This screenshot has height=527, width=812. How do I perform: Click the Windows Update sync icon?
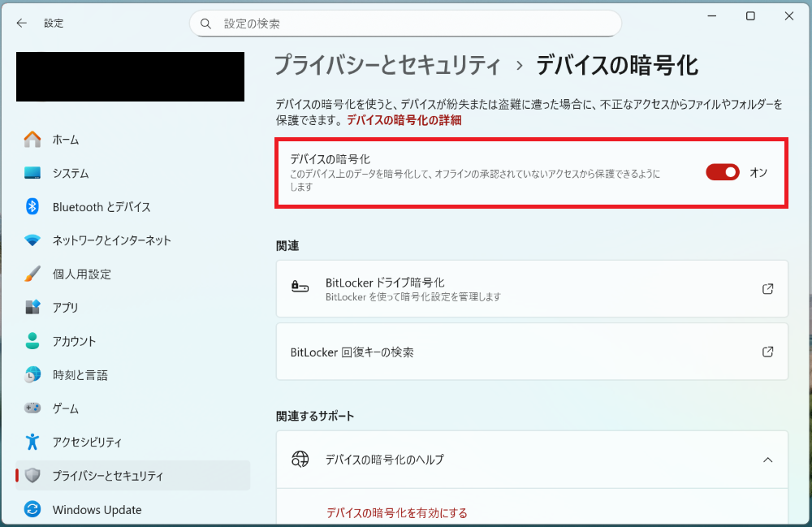32,510
